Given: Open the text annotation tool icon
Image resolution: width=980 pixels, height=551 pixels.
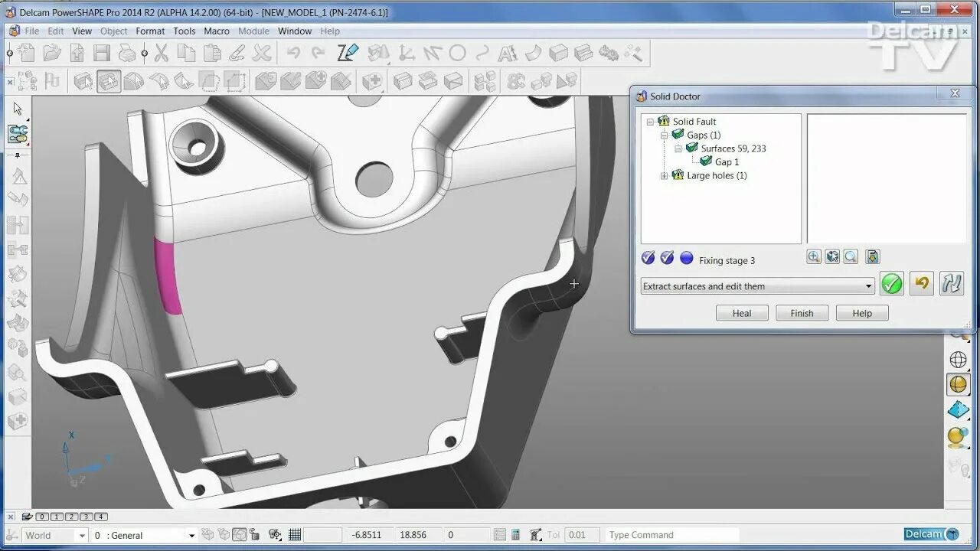Looking at the screenshot, I should pos(507,53).
